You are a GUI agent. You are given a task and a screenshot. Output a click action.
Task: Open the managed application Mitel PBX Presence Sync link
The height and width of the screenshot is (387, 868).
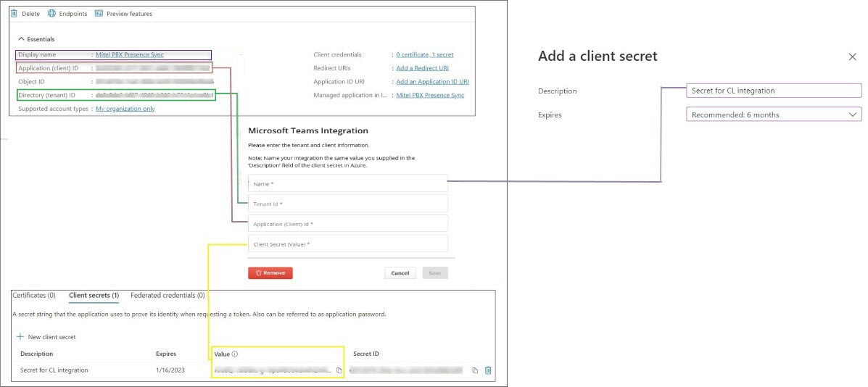(430, 95)
